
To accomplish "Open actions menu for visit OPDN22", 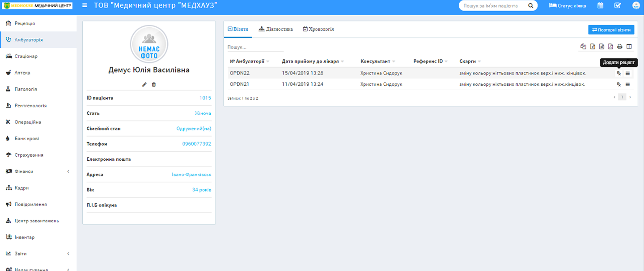I will click(627, 73).
